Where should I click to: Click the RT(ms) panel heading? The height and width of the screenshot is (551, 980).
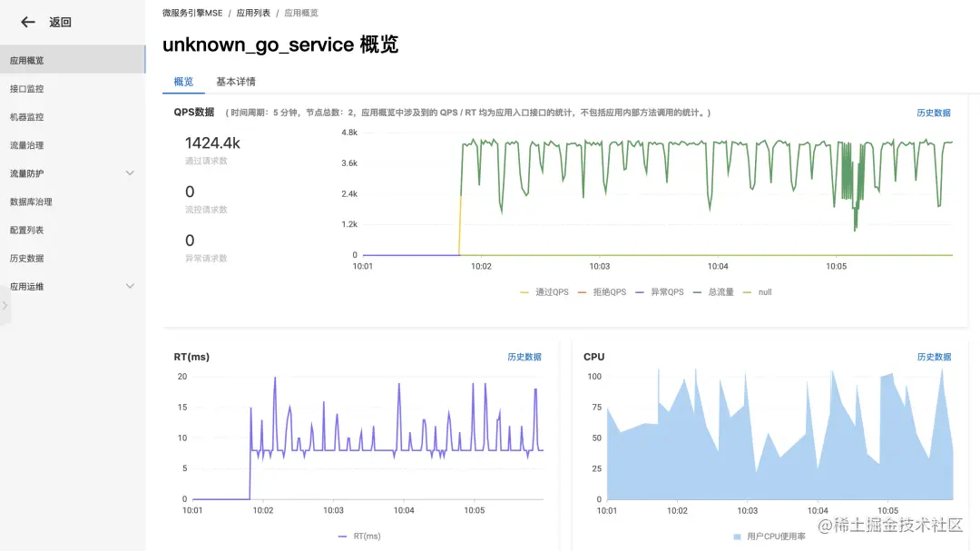pyautogui.click(x=191, y=357)
